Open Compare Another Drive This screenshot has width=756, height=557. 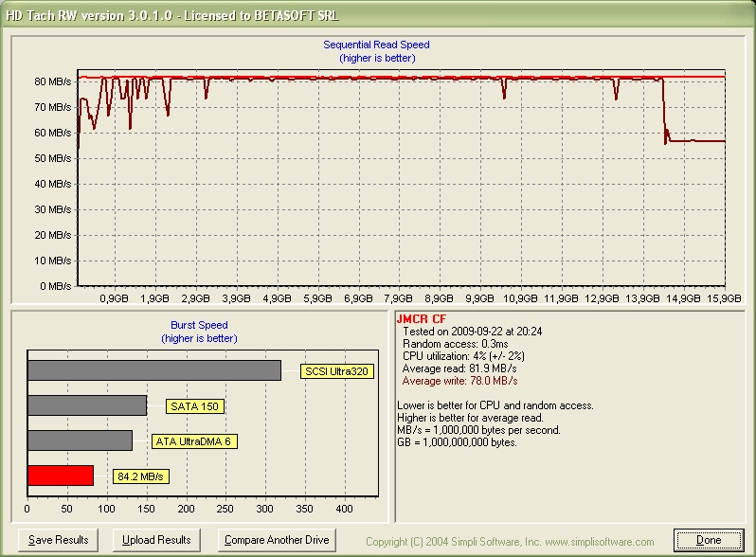tap(277, 540)
